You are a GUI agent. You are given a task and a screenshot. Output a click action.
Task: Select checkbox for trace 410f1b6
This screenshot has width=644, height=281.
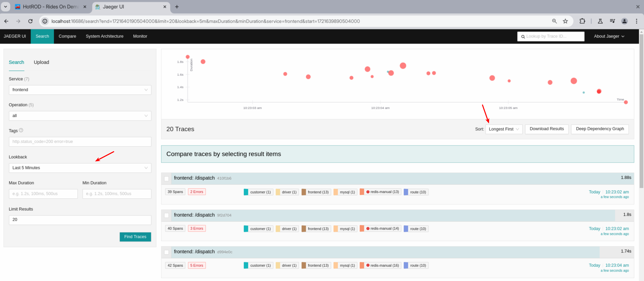point(167,178)
